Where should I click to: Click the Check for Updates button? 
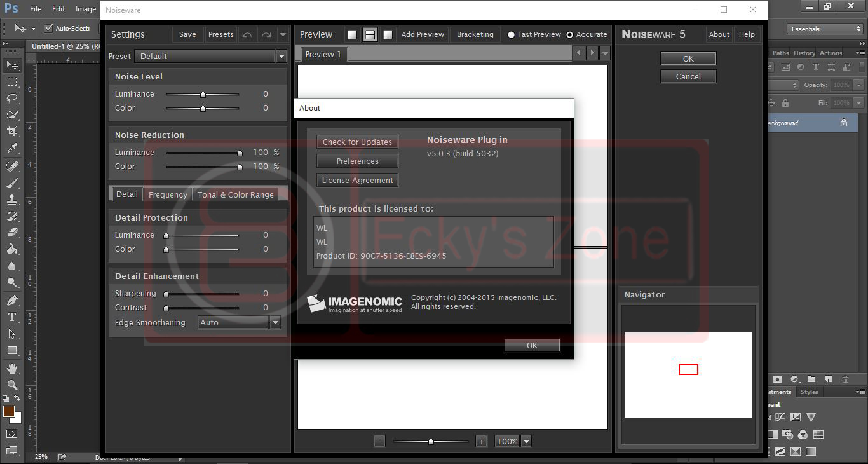[357, 142]
